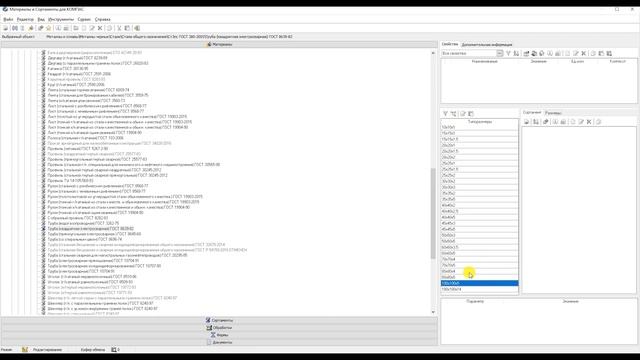Select size '20x20x2' in Типоразмеры list
Screen dimensions: 640x360
pyautogui.click(x=480, y=157)
